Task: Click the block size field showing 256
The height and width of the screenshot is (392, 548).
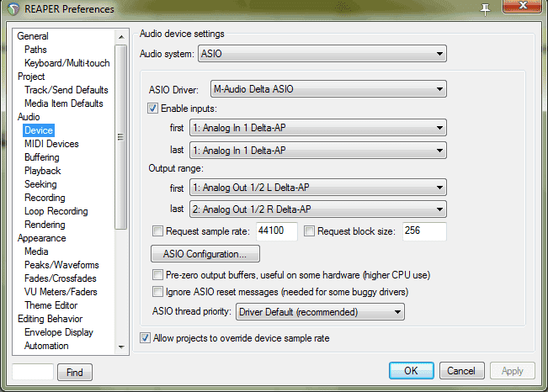Action: click(424, 231)
